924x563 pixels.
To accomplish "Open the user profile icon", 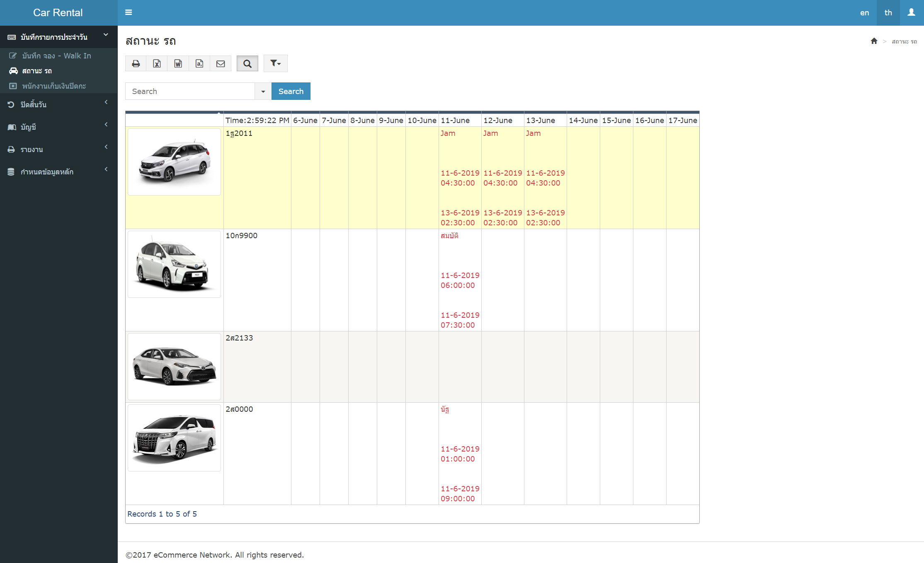I will pos(911,12).
